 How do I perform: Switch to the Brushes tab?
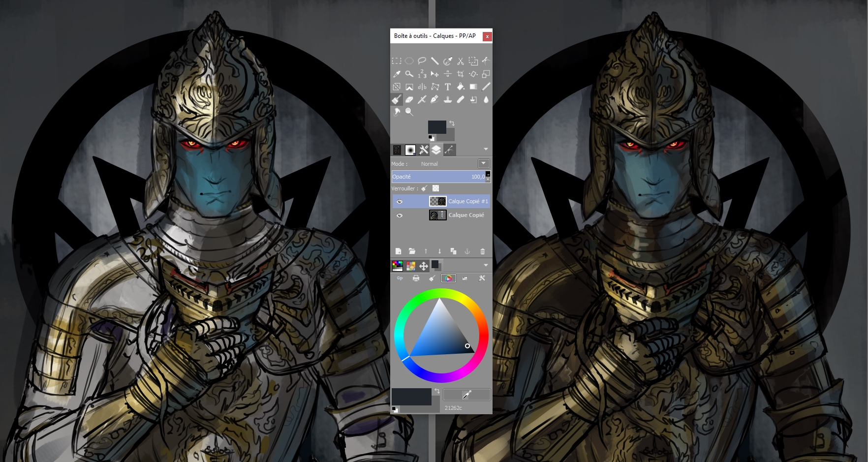click(410, 150)
